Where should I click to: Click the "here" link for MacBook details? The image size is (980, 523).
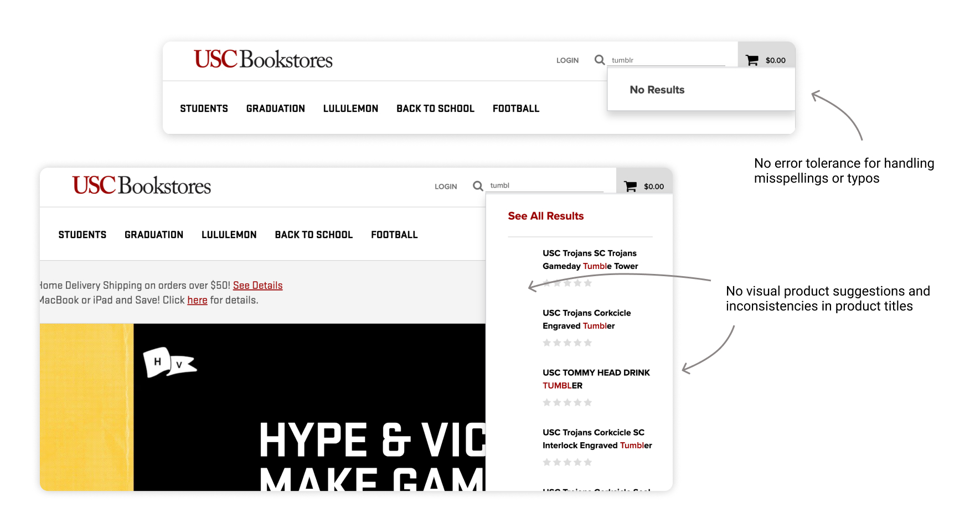point(197,301)
